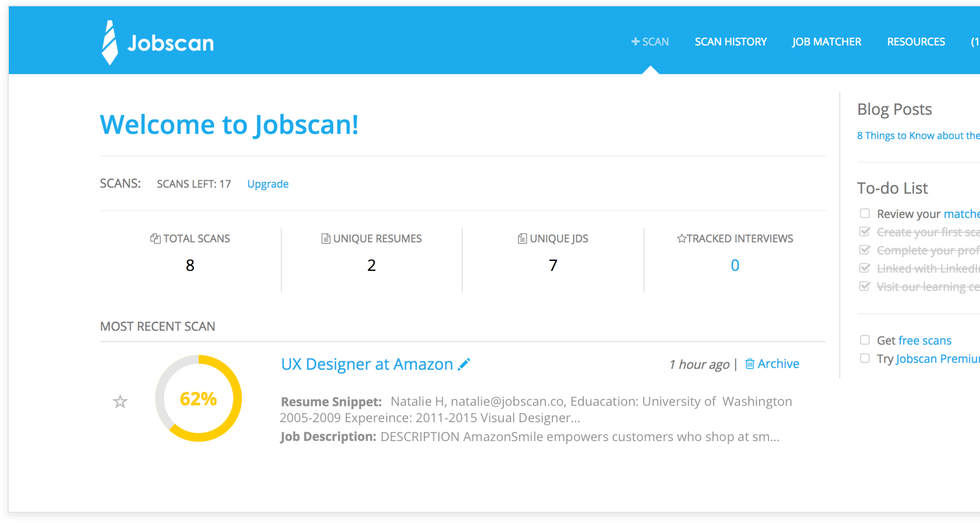This screenshot has width=980, height=523.
Task: Open the tracked interviews count 0
Action: [734, 265]
